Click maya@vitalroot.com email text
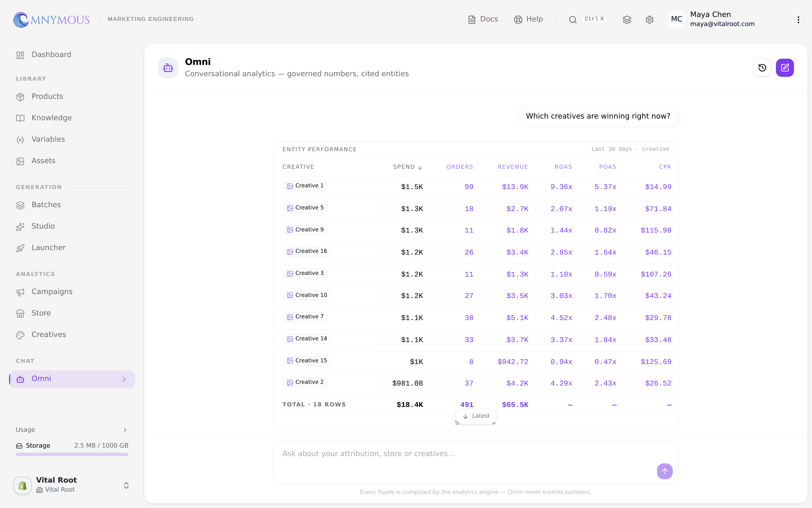Image resolution: width=812 pixels, height=508 pixels. point(722,24)
